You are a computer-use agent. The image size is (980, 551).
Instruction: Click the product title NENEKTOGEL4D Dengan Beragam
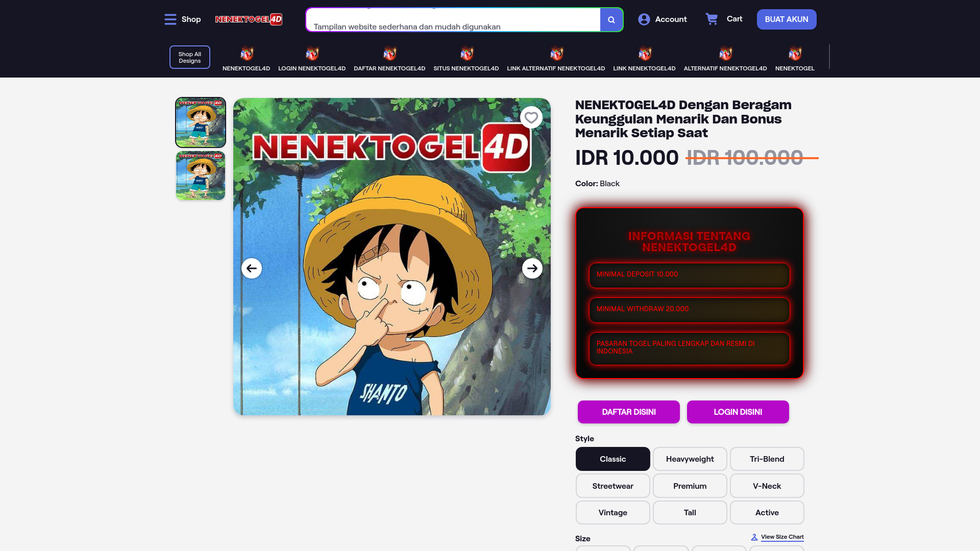[x=683, y=119]
